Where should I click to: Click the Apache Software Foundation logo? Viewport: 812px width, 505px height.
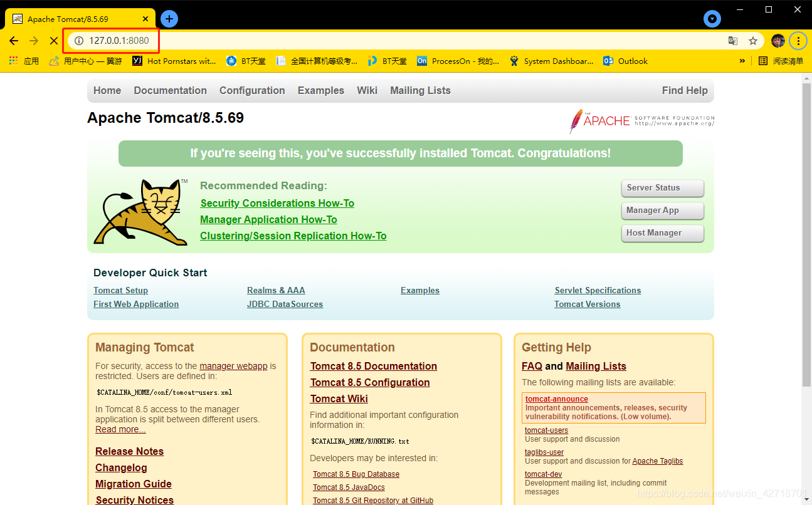tap(641, 121)
